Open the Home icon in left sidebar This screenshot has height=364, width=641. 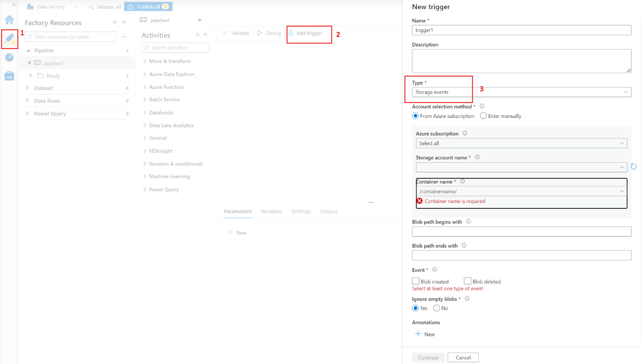pyautogui.click(x=9, y=20)
